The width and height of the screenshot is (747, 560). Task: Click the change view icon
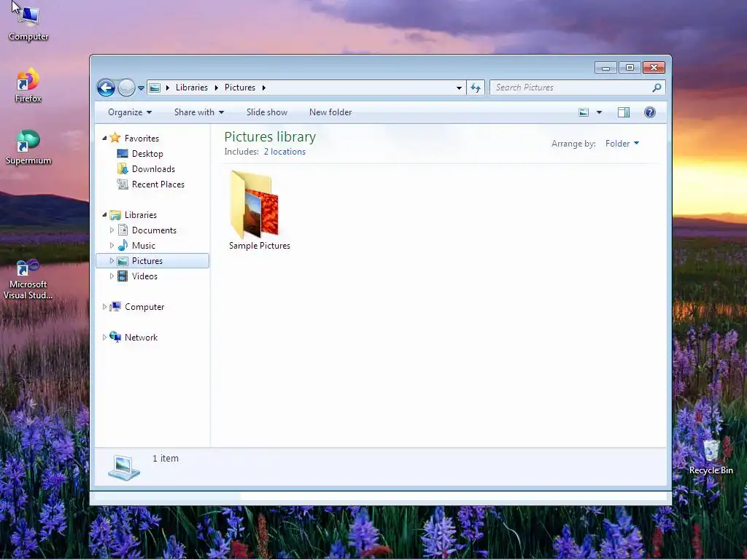point(584,112)
